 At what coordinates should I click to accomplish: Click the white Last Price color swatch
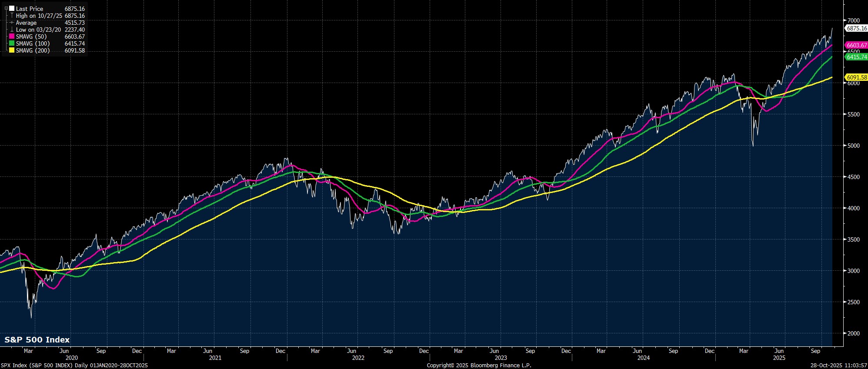[x=12, y=9]
